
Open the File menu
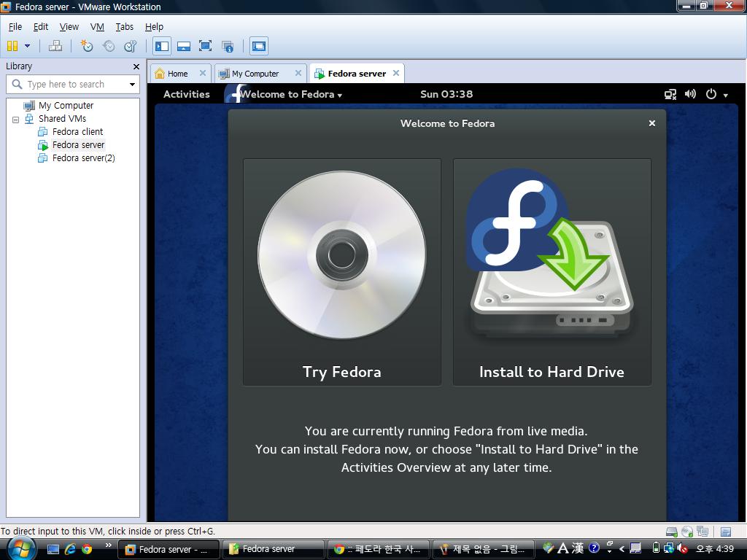15,27
